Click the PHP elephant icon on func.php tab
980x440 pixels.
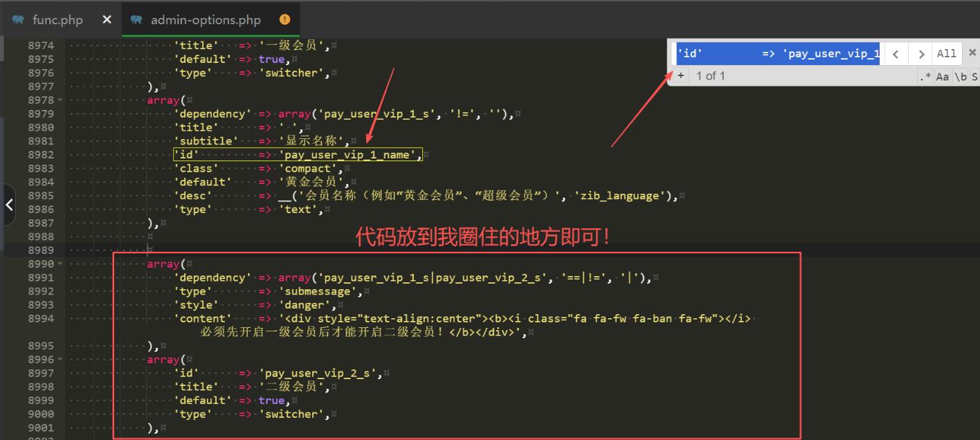[x=19, y=19]
